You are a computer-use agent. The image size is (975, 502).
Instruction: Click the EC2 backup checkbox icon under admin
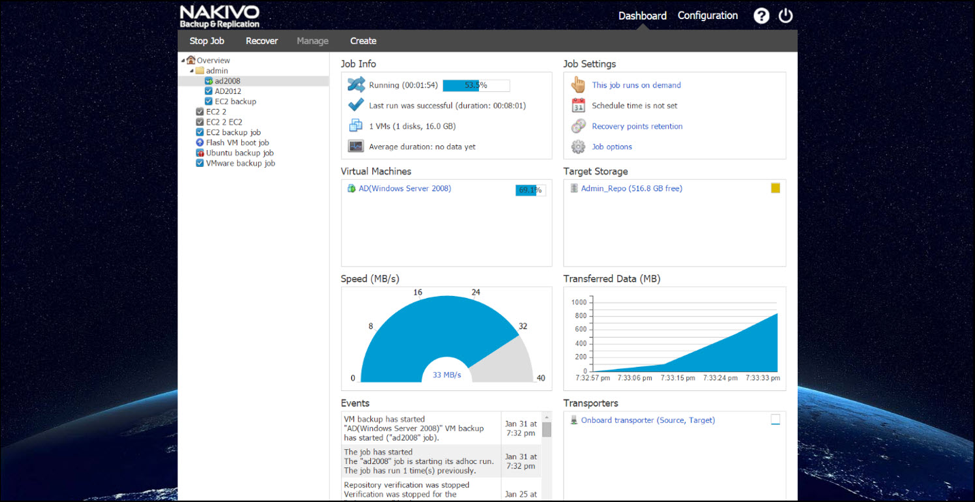pyautogui.click(x=209, y=101)
